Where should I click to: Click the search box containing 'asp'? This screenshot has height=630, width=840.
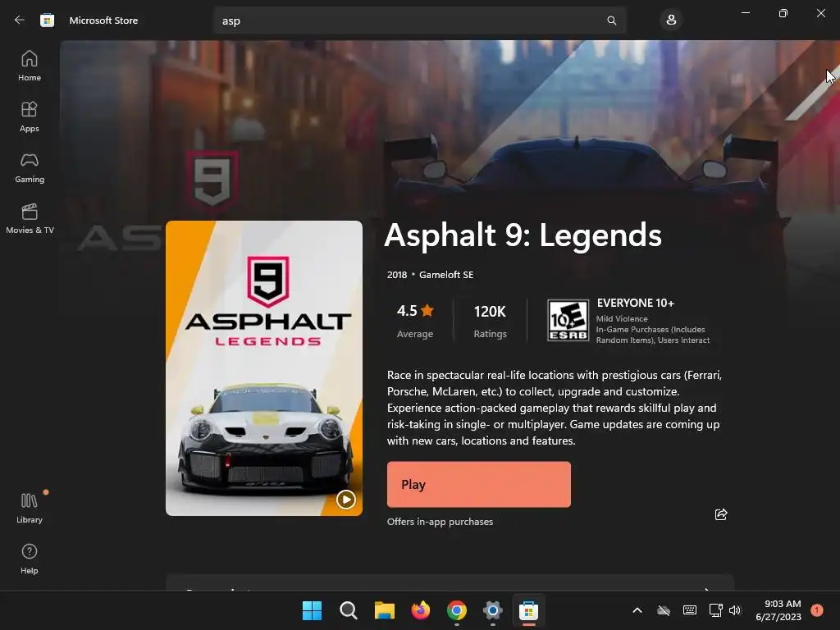pyautogui.click(x=419, y=21)
